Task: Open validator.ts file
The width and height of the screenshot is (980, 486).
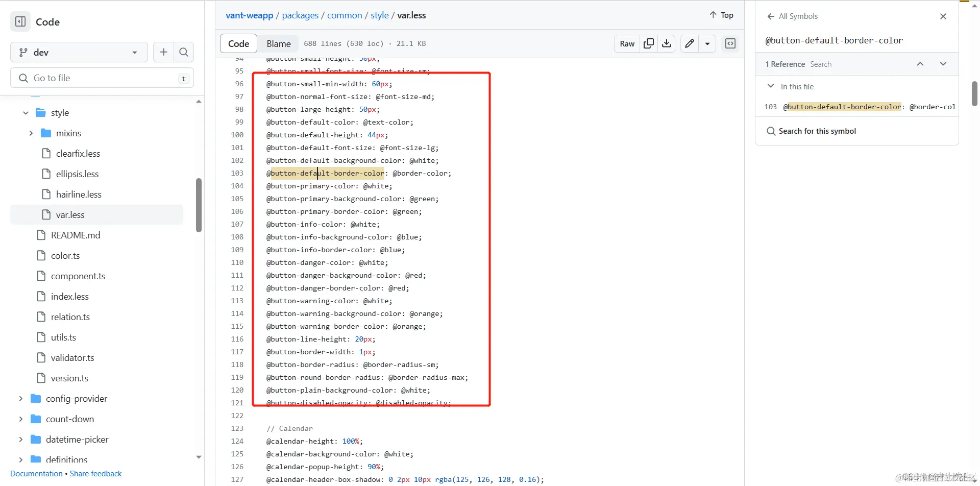Action: 72,358
